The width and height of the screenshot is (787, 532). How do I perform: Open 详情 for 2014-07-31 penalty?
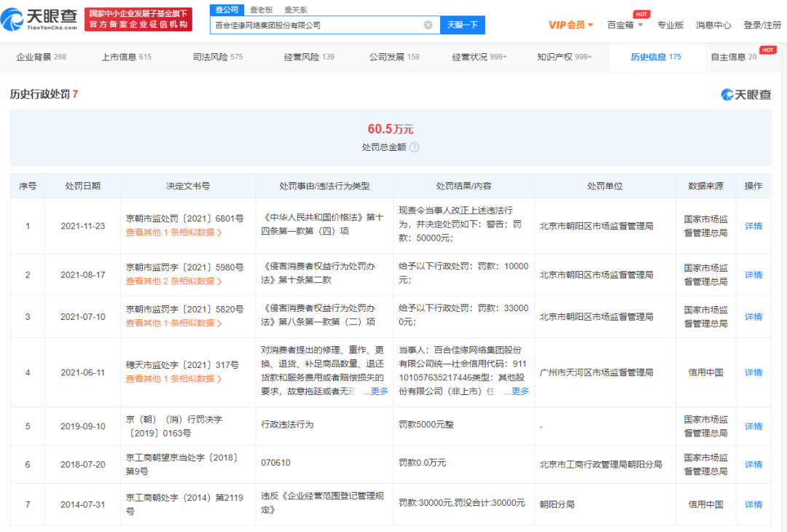753,505
